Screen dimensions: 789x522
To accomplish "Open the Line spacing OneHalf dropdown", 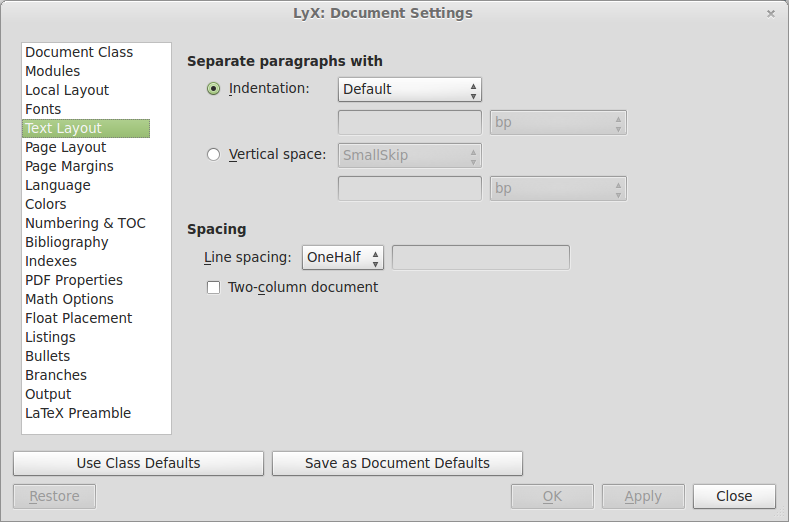I will coord(343,258).
